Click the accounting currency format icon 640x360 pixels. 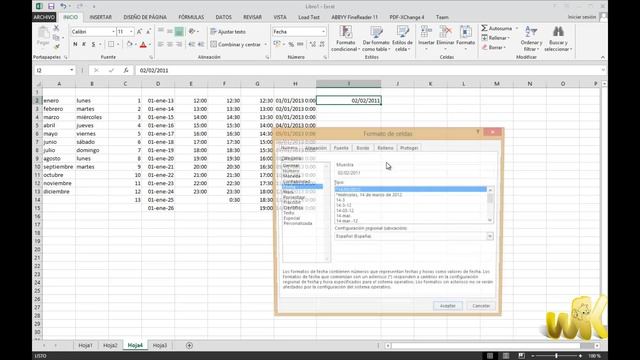pyautogui.click(x=277, y=44)
